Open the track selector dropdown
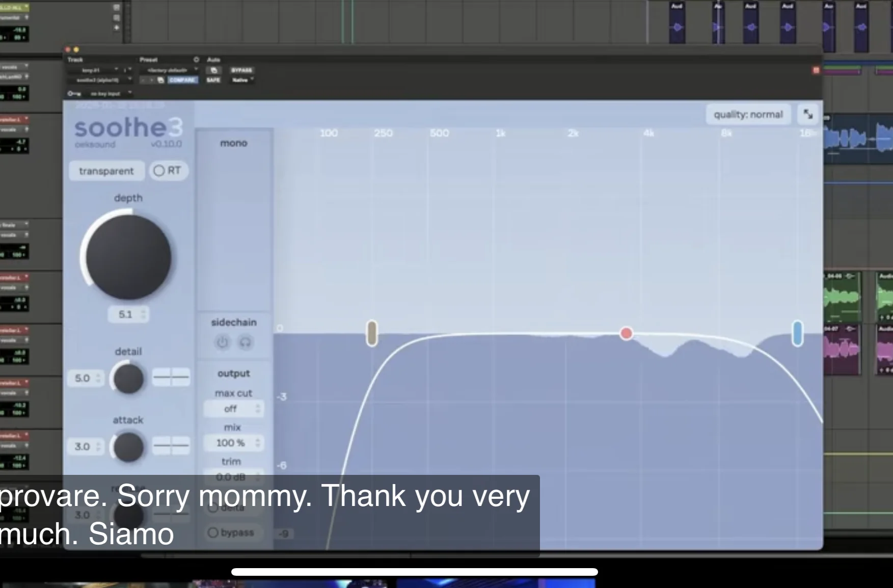 pos(93,70)
